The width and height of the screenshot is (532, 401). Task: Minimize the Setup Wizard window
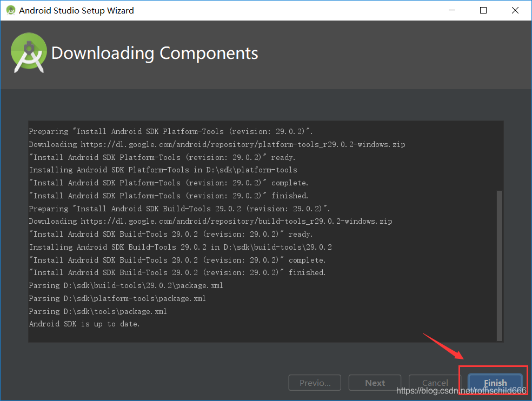[x=452, y=10]
